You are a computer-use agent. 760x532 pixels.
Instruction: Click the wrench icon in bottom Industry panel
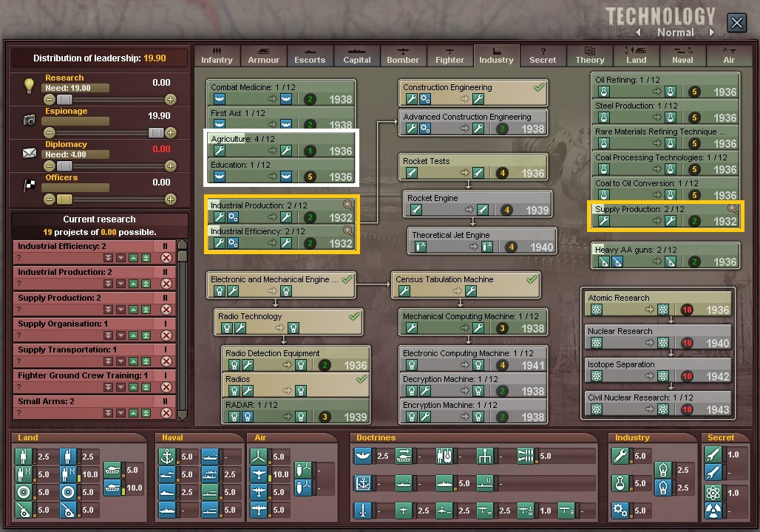[620, 456]
